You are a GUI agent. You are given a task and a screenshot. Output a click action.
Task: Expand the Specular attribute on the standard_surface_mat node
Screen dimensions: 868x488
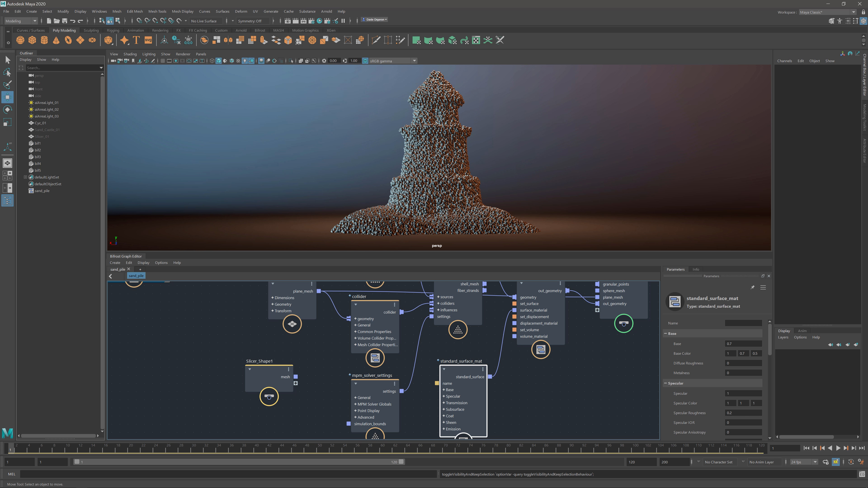coord(444,396)
